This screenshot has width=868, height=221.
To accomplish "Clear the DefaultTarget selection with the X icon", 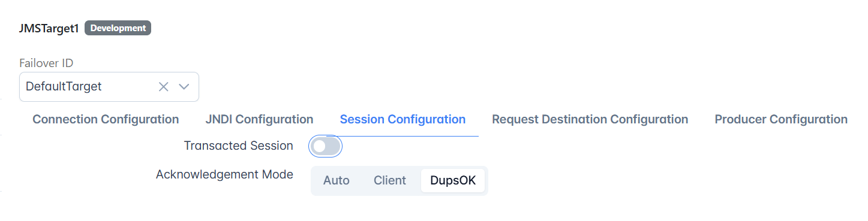I will (x=163, y=87).
